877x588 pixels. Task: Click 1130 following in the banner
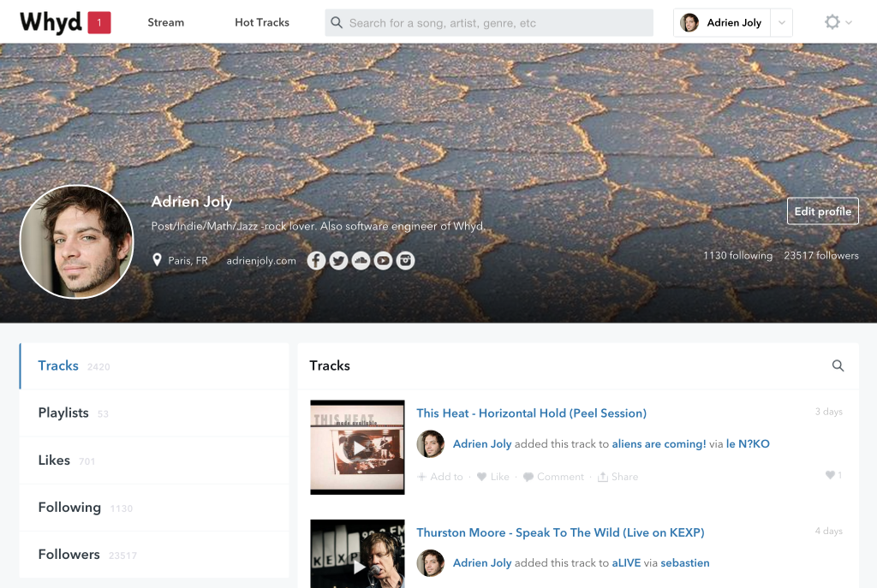click(737, 255)
